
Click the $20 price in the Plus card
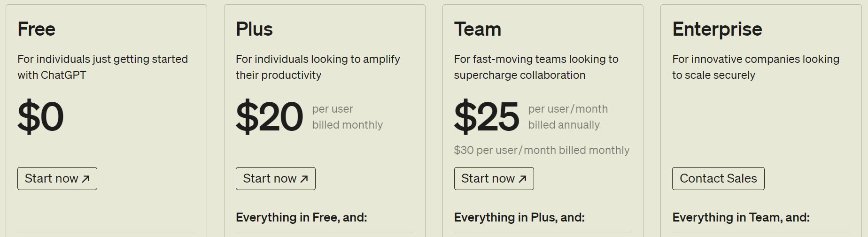coord(270,116)
